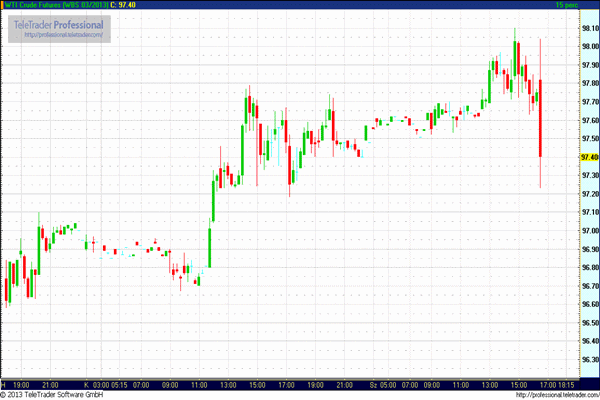
Task: Select the 03:00 time axis label
Action: [101, 384]
